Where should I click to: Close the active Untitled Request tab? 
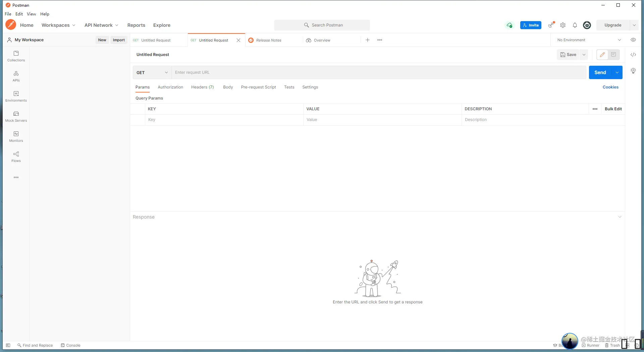[238, 40]
